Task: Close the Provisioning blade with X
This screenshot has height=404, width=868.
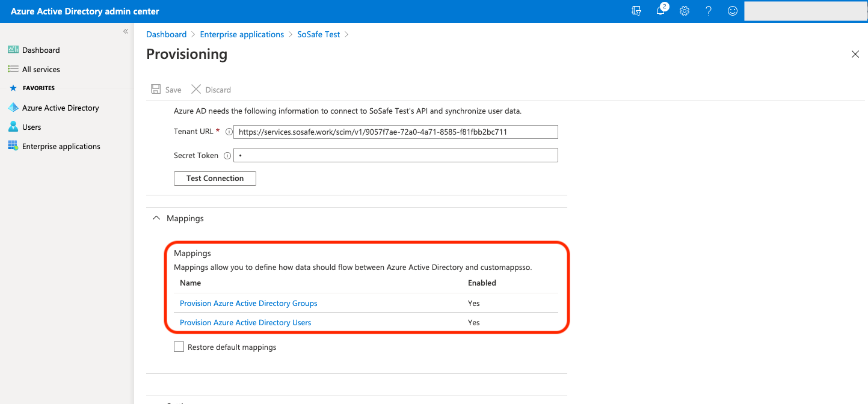Action: click(855, 54)
